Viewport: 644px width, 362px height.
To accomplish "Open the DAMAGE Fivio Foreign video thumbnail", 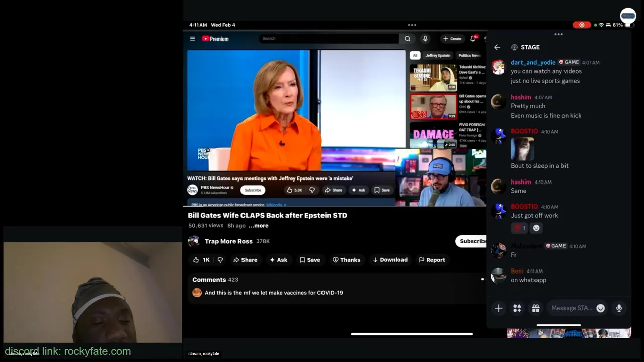I will click(x=433, y=135).
